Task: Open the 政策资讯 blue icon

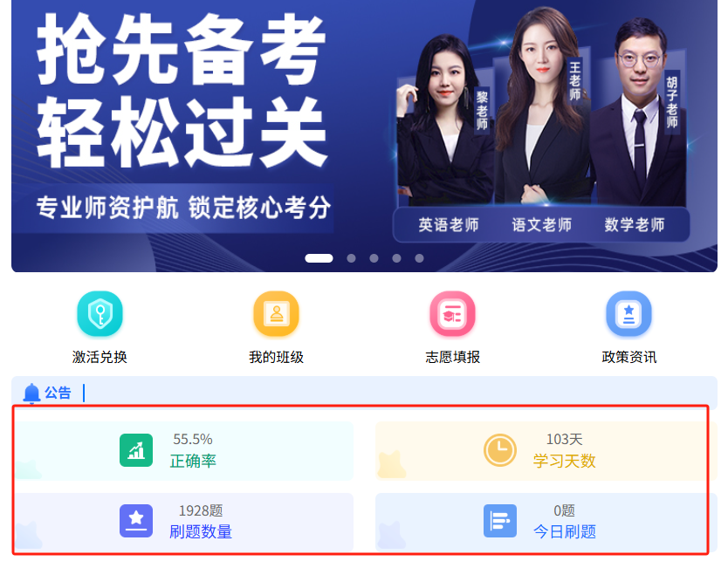Action: pyautogui.click(x=629, y=314)
